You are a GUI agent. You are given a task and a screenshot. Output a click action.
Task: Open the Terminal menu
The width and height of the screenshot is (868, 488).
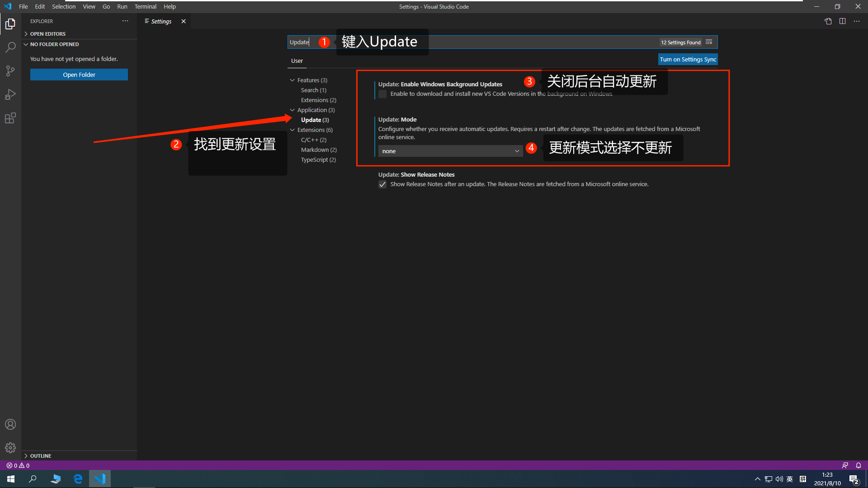pyautogui.click(x=145, y=6)
